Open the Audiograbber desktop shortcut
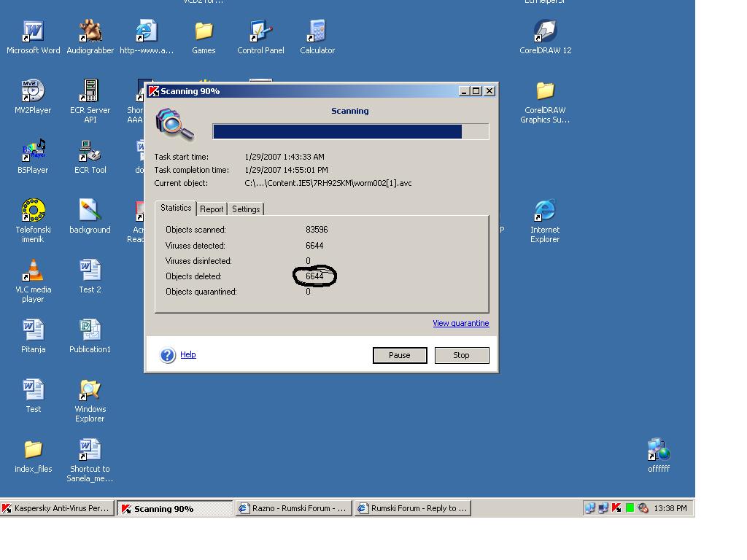This screenshot has width=747, height=560. pyautogui.click(x=90, y=32)
